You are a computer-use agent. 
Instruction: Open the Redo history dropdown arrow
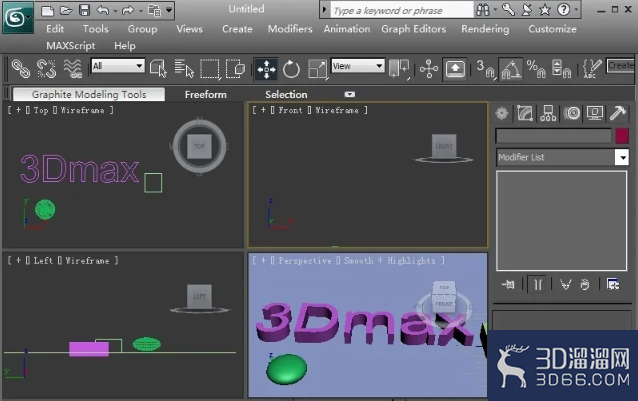[140, 11]
